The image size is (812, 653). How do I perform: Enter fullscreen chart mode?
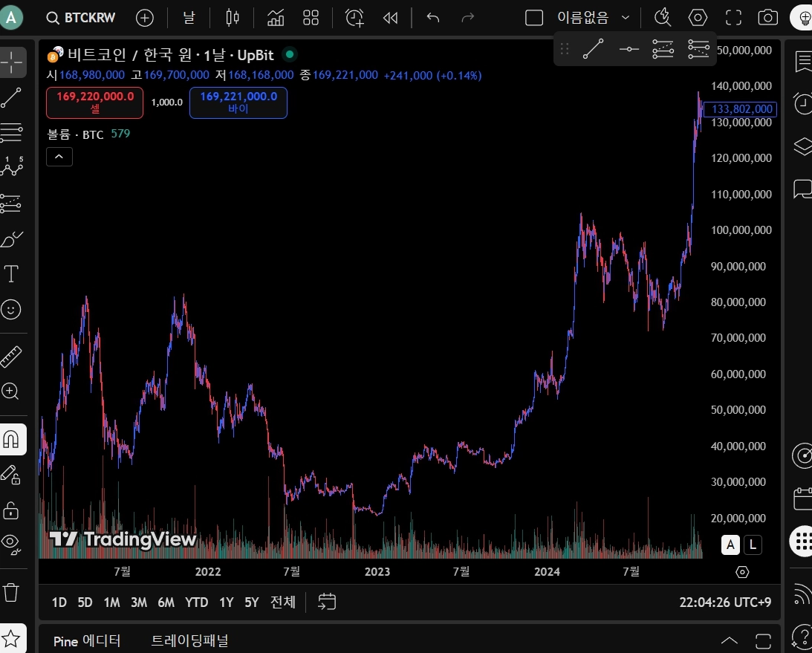733,18
